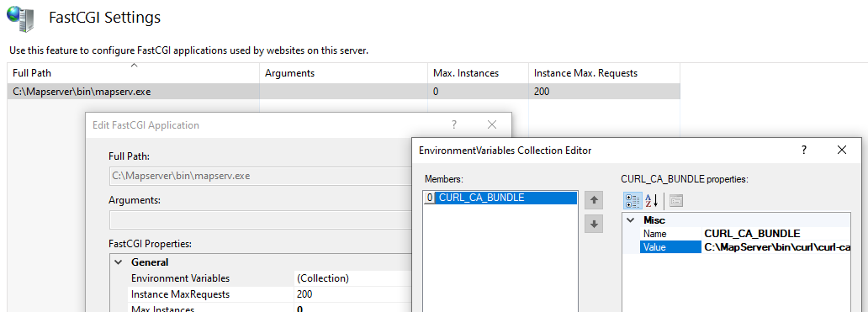Move CURL_CA_BUNDLE member up with arrow button
The height and width of the screenshot is (312, 868).
594,200
